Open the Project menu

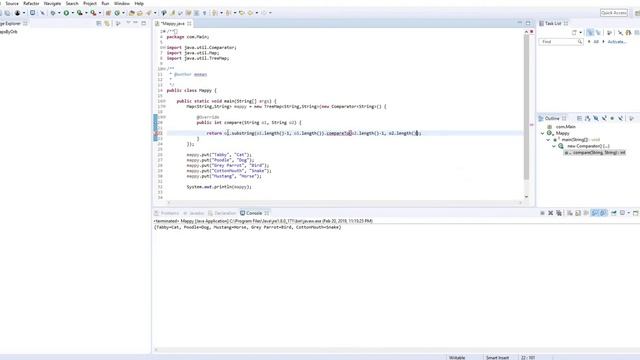click(90, 3)
